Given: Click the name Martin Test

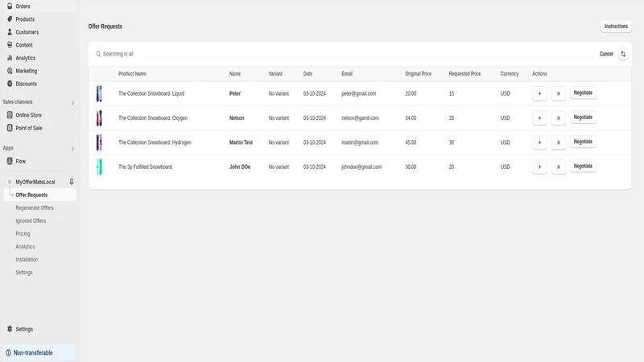Looking at the screenshot, I should pyautogui.click(x=241, y=142).
